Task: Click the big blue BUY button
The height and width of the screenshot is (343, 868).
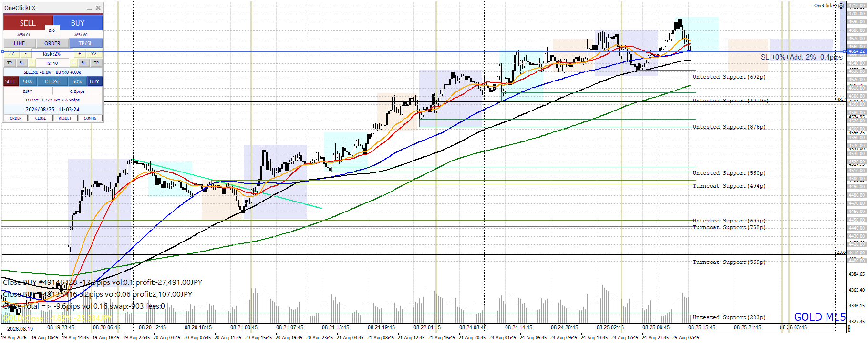Action: pyautogui.click(x=78, y=23)
